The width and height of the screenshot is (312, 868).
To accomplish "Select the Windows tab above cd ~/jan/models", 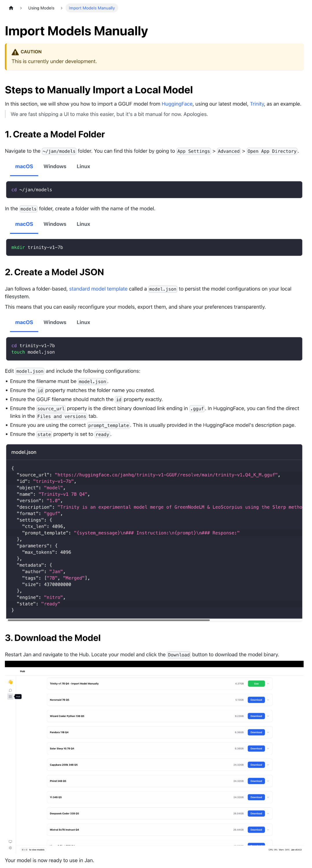I will click(x=55, y=166).
